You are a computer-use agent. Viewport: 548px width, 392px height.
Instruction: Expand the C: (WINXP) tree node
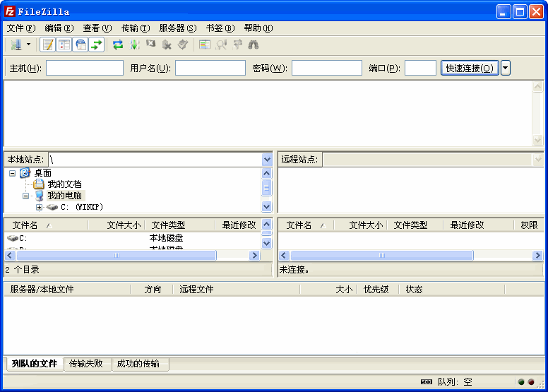coord(40,208)
